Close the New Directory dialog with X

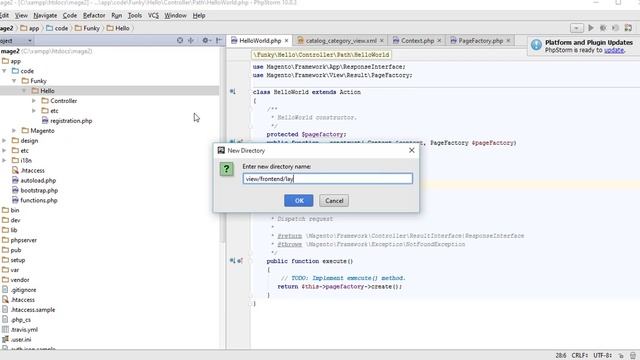pos(411,150)
